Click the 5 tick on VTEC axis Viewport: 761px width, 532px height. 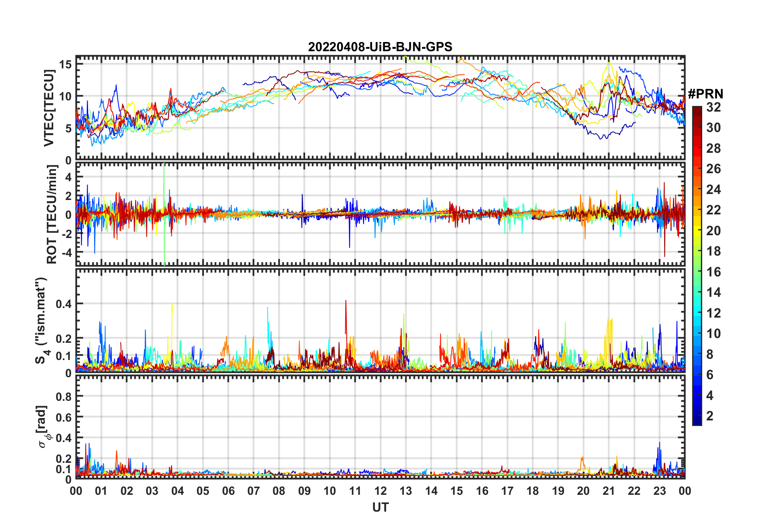69,128
